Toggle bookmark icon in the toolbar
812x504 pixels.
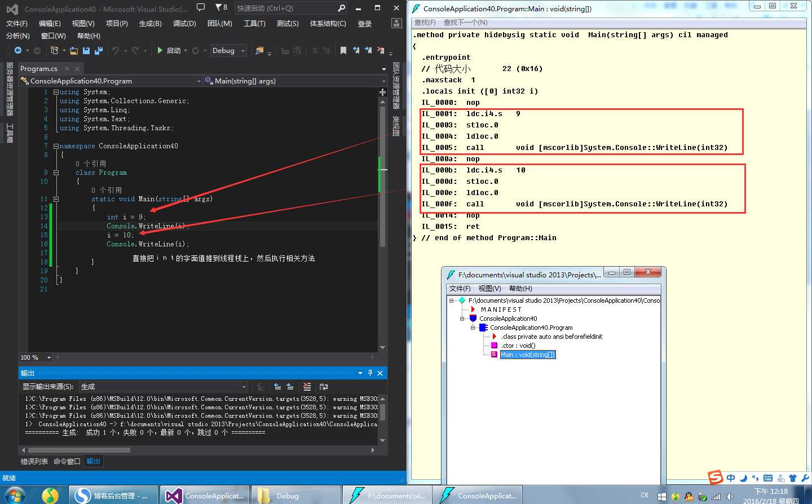tap(343, 50)
